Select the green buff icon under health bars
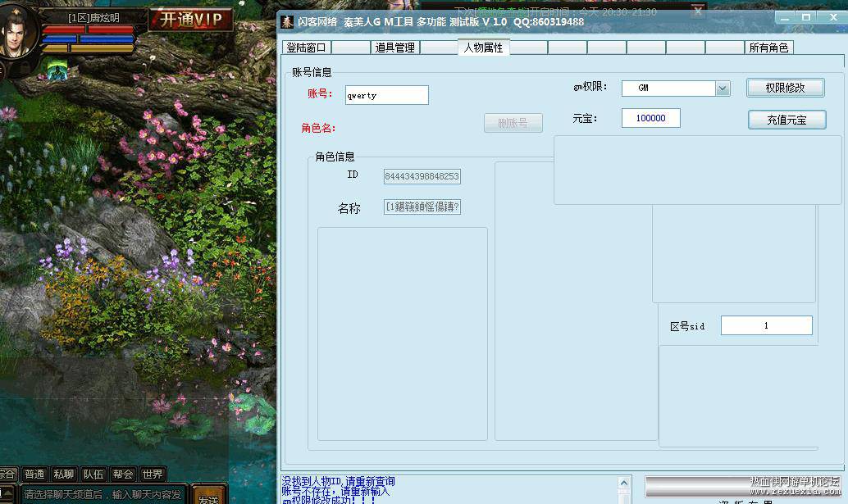The image size is (848, 504). (x=57, y=70)
